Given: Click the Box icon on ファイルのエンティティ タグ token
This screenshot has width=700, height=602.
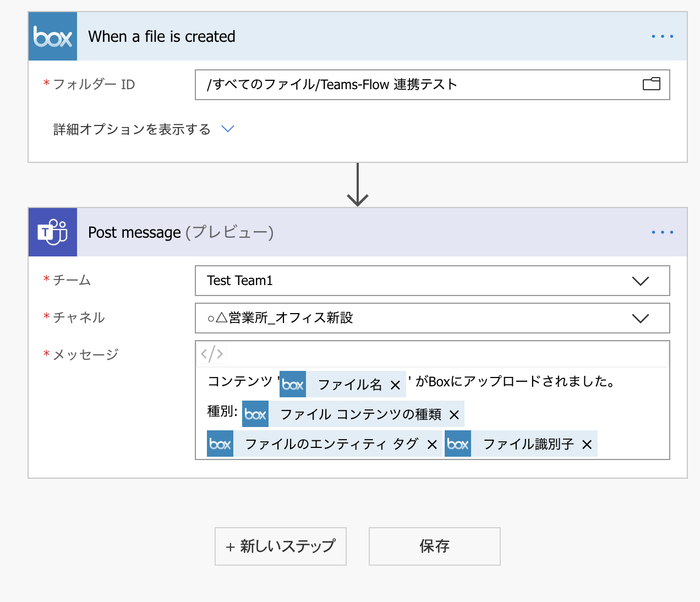Looking at the screenshot, I should (x=220, y=444).
